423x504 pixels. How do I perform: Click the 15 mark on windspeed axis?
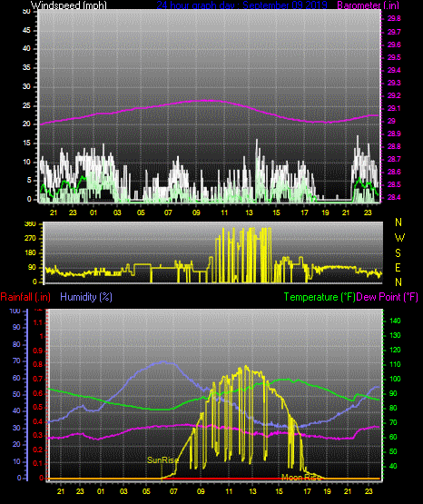click(26, 143)
